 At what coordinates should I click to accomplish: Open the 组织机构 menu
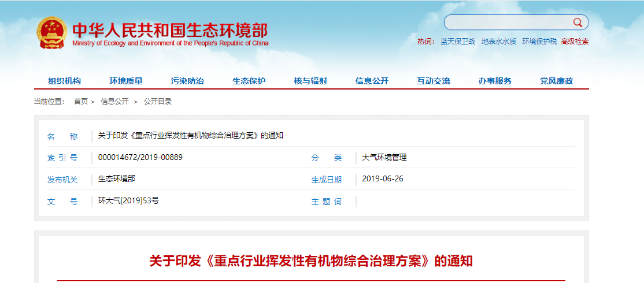point(64,81)
